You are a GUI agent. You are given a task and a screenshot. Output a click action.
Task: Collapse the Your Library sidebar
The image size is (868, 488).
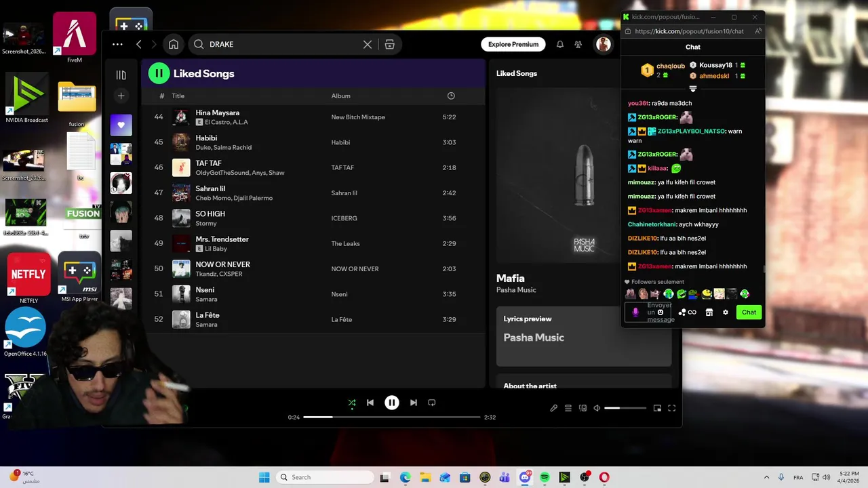[121, 75]
